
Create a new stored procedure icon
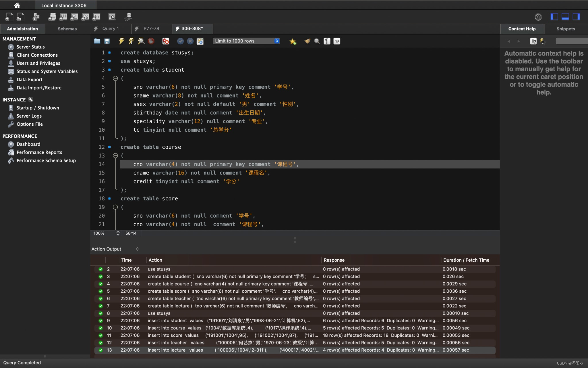(x=85, y=17)
